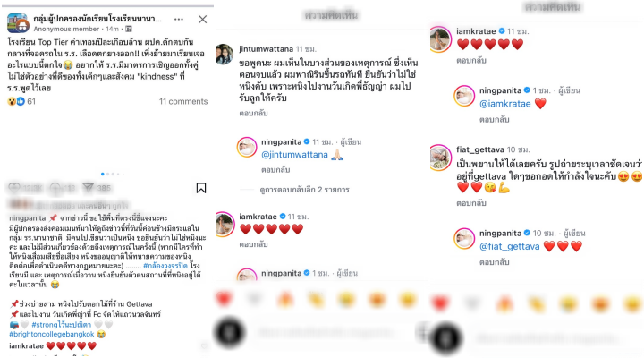Reply to jintumwattana's comment

coord(253,113)
